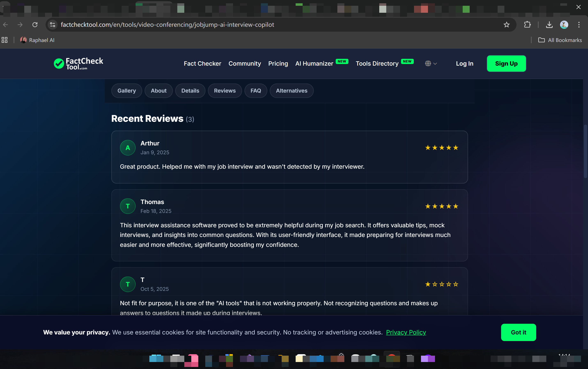Open the Chrome three-dot menu

coord(579,25)
